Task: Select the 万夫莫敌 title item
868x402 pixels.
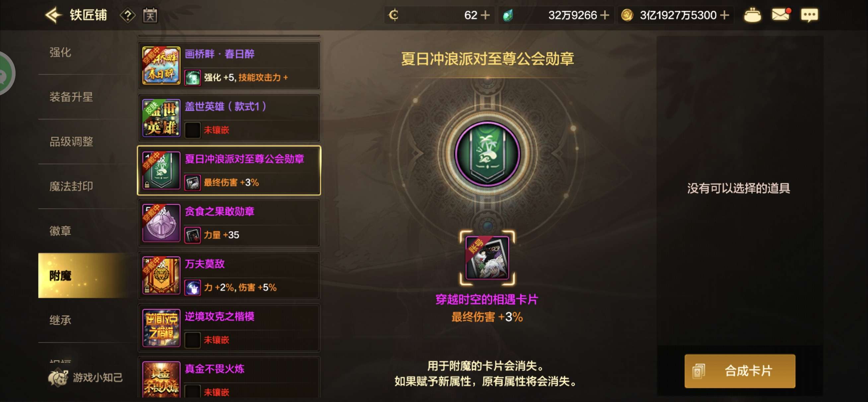Action: coord(229,276)
